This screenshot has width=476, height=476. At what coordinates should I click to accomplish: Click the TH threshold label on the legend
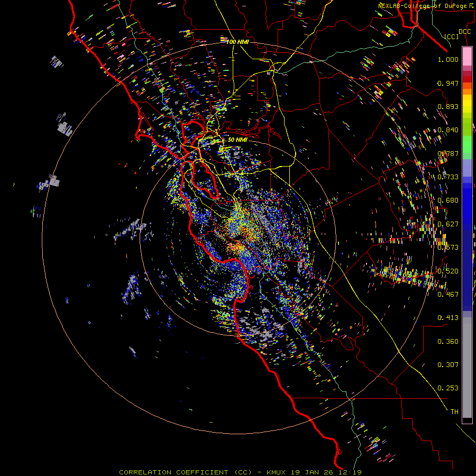[x=454, y=412]
